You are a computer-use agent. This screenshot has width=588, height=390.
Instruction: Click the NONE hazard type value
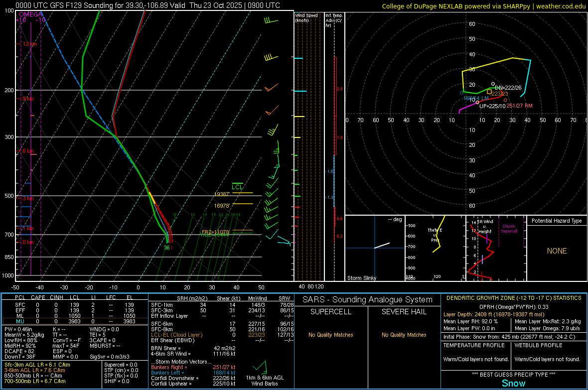click(557, 251)
